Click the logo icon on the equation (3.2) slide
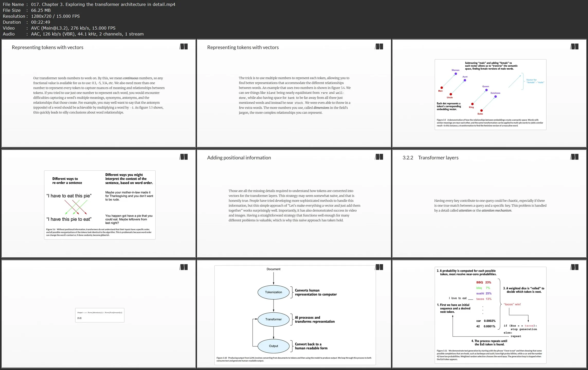Screen dimensions: 588x370 coord(184,267)
